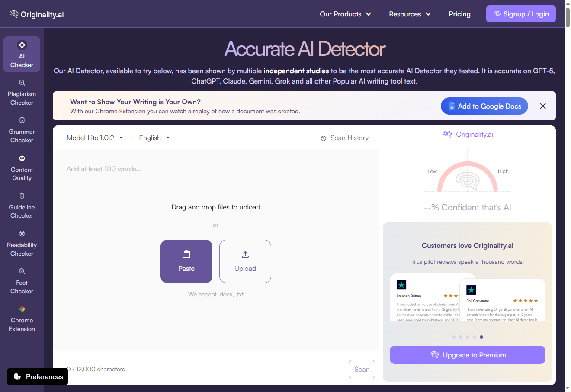Open the Resources menu
This screenshot has width=571, height=392.
(410, 14)
